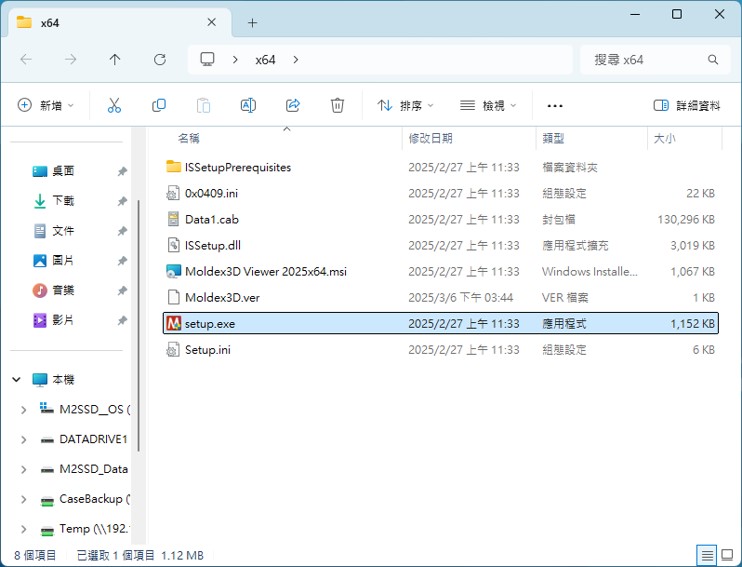Click the Cut scissors icon
Viewport: 742px width, 567px height.
point(114,105)
